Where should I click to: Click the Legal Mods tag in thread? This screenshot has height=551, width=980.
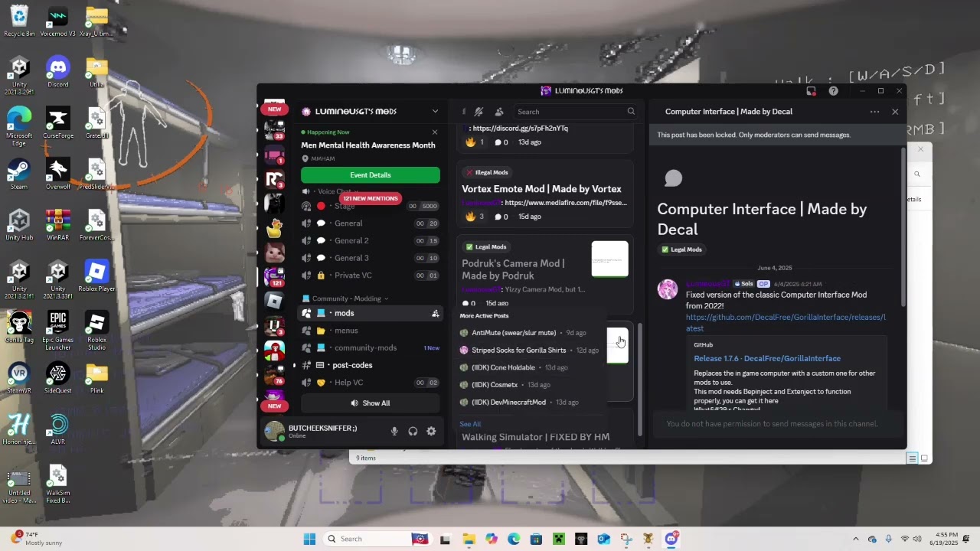point(681,249)
